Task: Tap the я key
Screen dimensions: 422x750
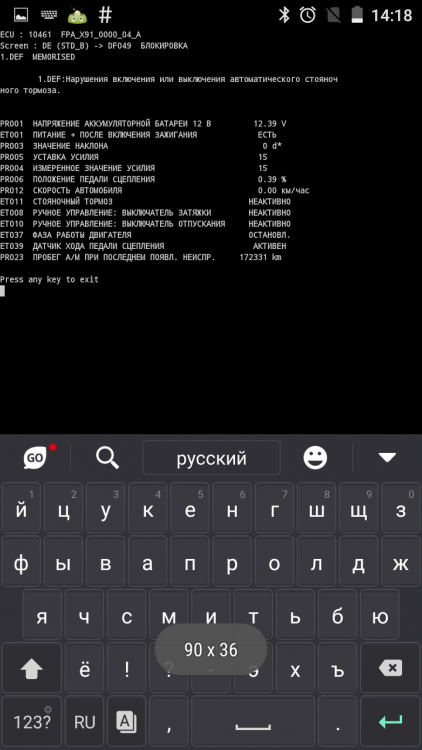Action: 42,615
